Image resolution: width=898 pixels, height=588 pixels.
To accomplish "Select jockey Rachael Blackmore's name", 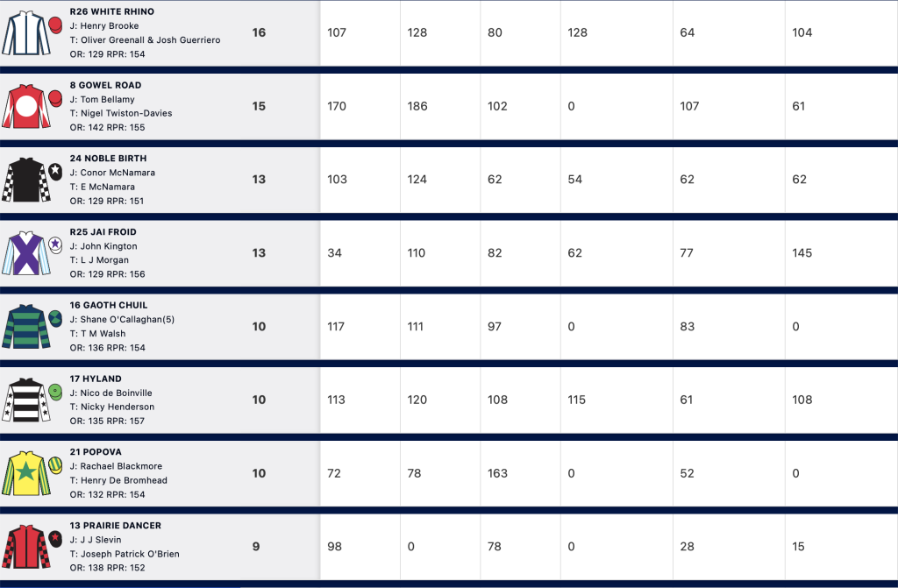I will [121, 466].
